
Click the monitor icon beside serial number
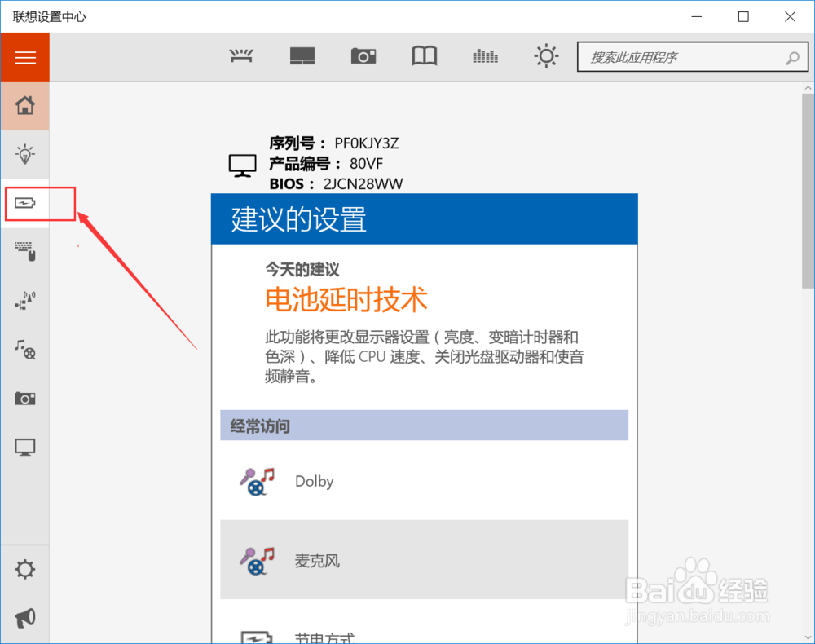[242, 165]
